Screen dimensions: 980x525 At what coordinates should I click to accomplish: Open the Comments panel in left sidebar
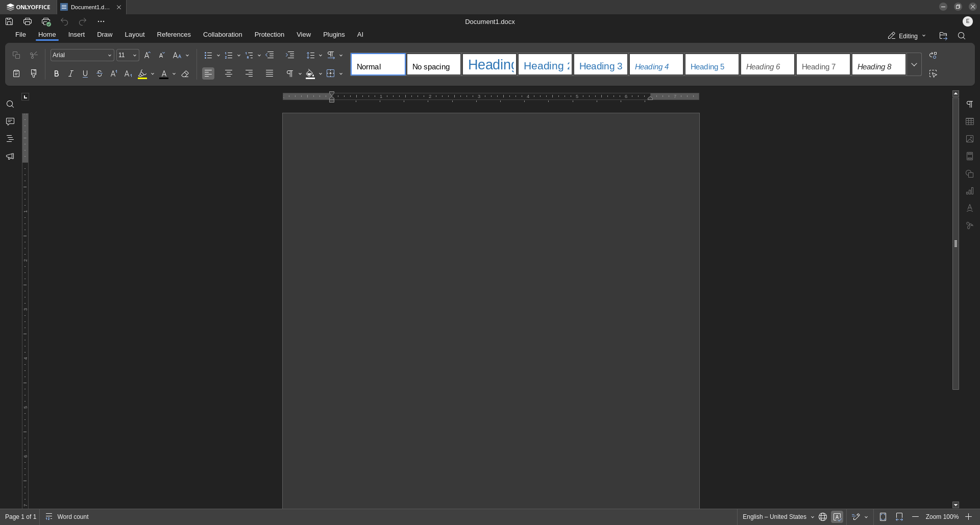pos(10,121)
